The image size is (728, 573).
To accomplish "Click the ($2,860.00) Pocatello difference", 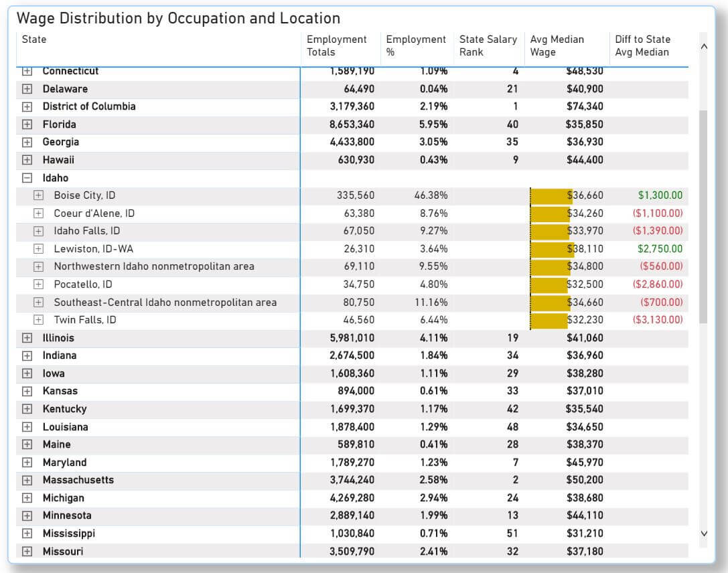I will click(x=658, y=284).
